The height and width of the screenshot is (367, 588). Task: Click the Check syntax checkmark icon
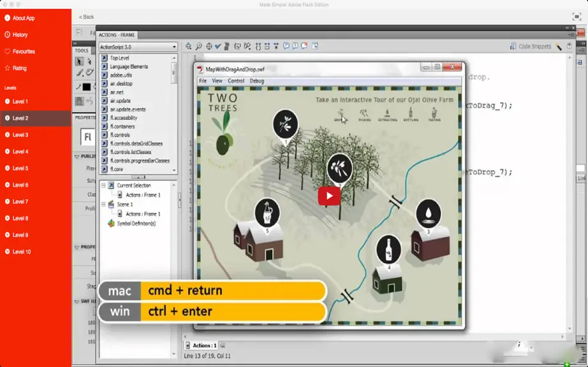pos(217,46)
